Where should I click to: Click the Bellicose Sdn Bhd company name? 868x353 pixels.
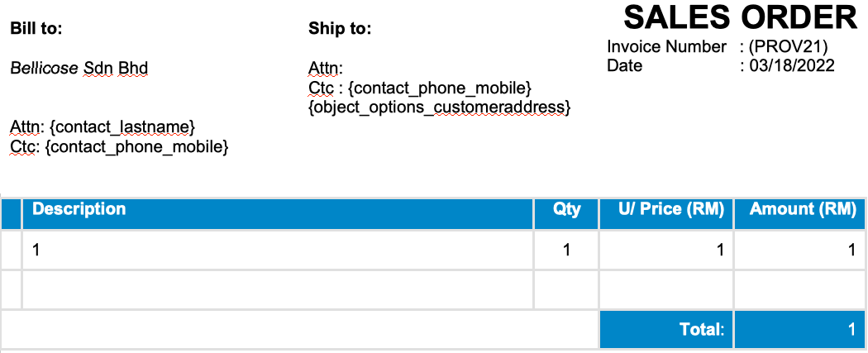79,69
